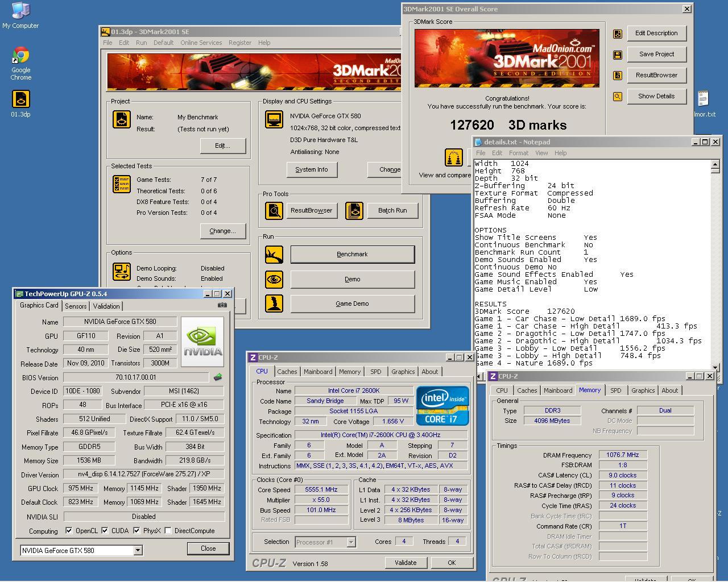Click the project Edit... button

click(223, 145)
